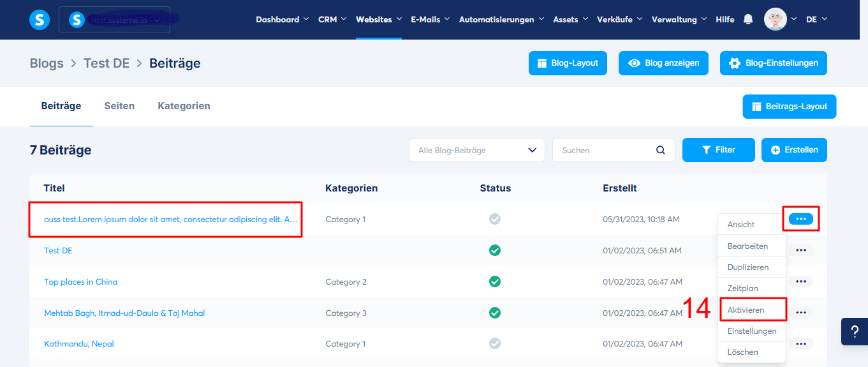This screenshot has width=868, height=367.
Task: Click grey status icon of ouss test post
Action: [495, 219]
